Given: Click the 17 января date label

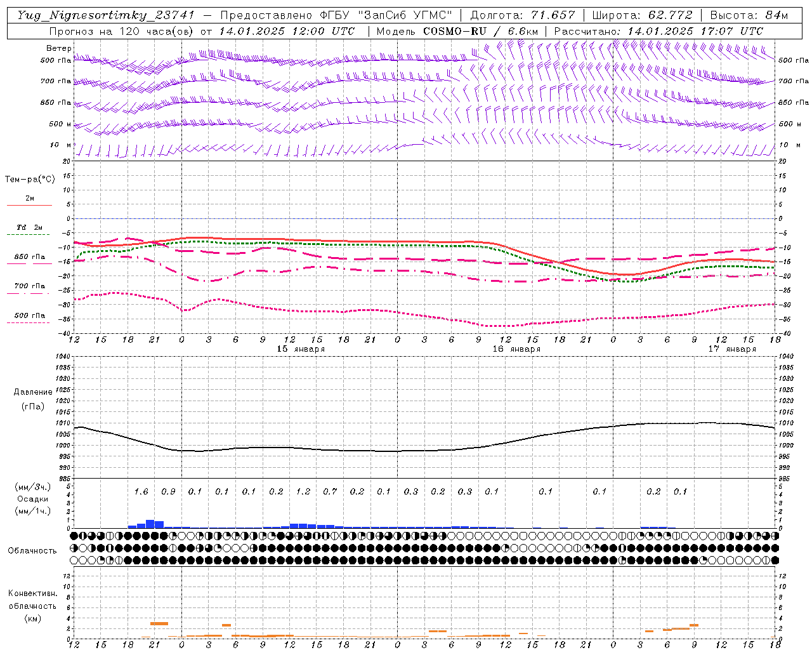Looking at the screenshot, I should point(732,349).
